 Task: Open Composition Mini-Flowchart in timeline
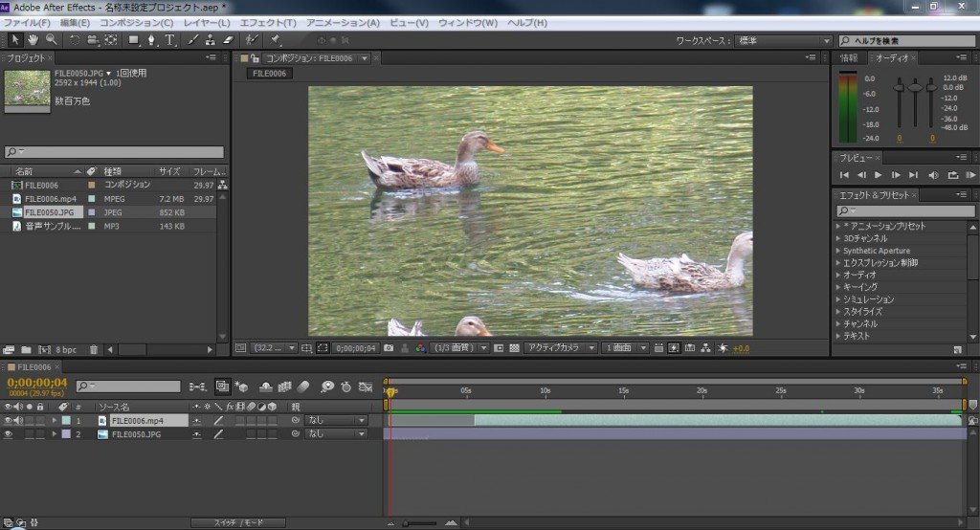[x=197, y=386]
